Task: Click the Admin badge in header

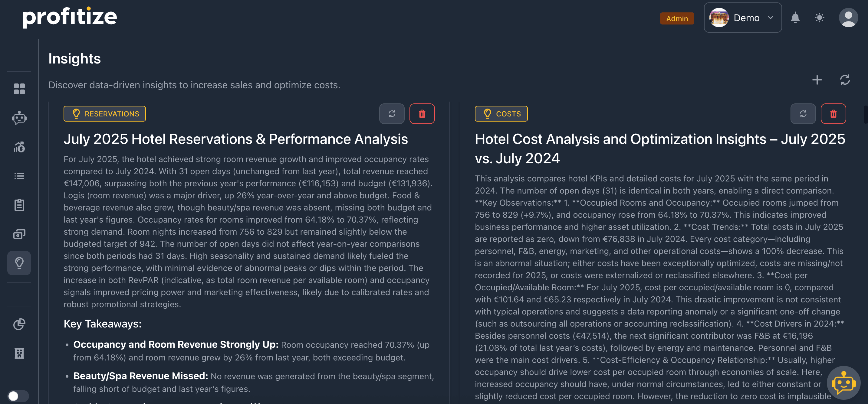Action: (677, 18)
